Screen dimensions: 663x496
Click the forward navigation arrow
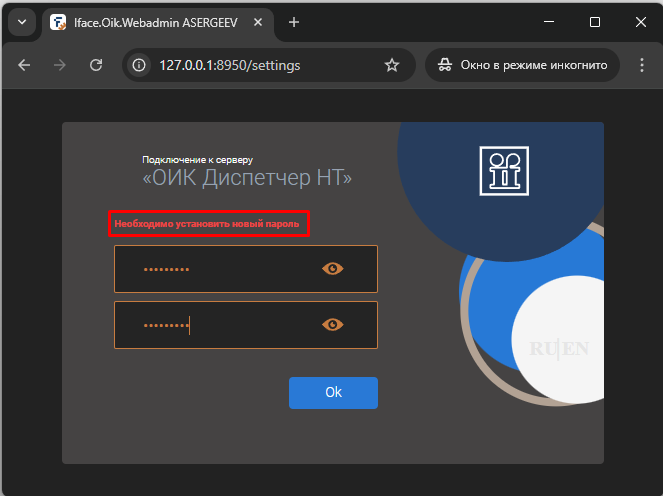(x=60, y=65)
